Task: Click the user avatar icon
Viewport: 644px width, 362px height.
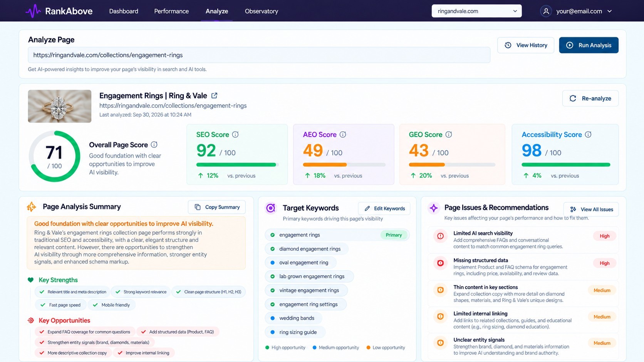Action: point(546,11)
